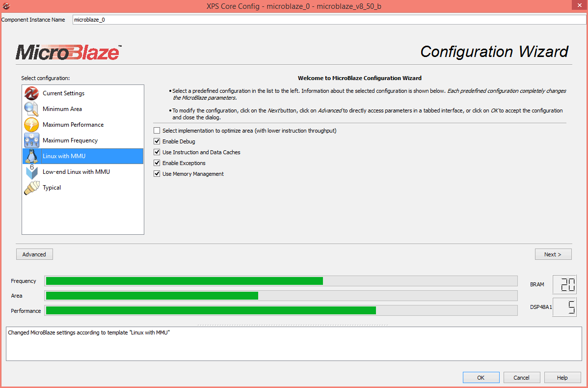588x388 pixels.
Task: Accept the configuration with OK
Action: (481, 377)
